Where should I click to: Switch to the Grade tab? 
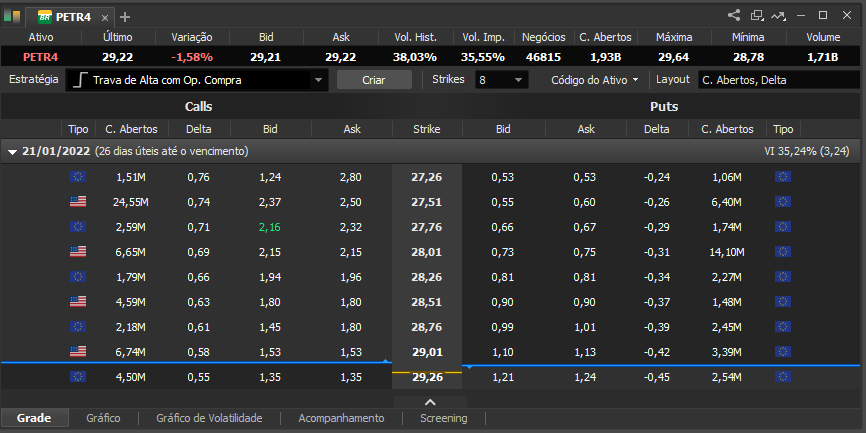(34, 418)
